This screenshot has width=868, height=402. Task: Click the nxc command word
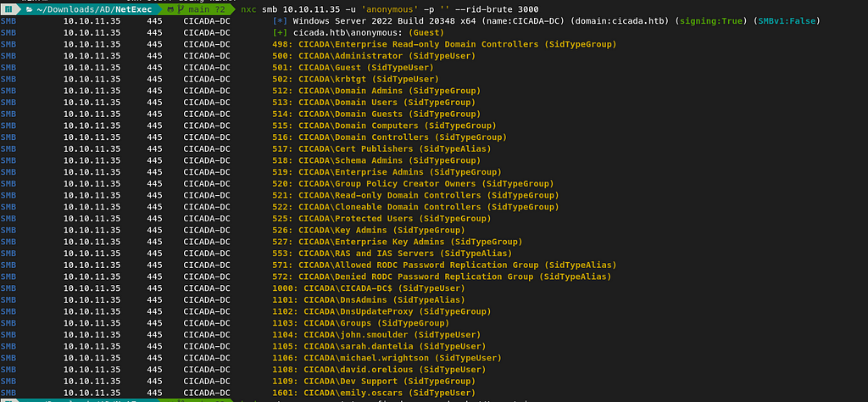(249, 9)
